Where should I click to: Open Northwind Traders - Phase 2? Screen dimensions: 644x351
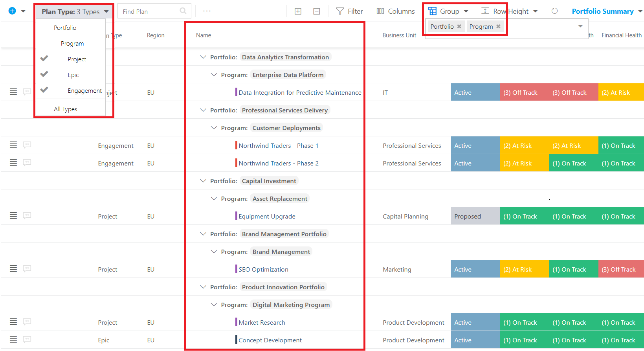279,163
